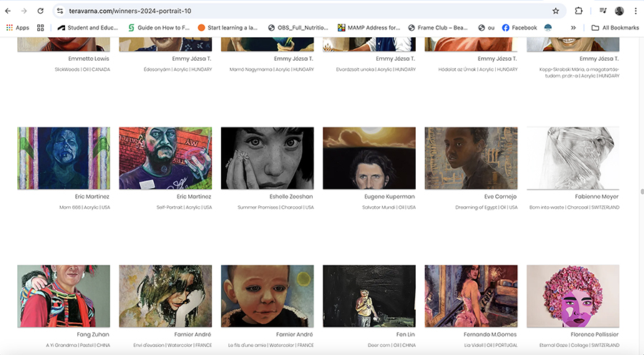Click caption 'Mamó Nagymama | Acrylic | HUNGARY'
The image size is (644, 355).
tap(271, 69)
